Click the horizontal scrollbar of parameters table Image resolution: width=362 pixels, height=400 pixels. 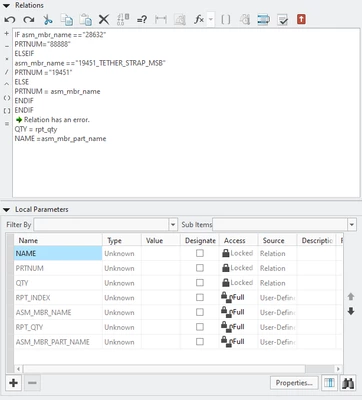164,369
